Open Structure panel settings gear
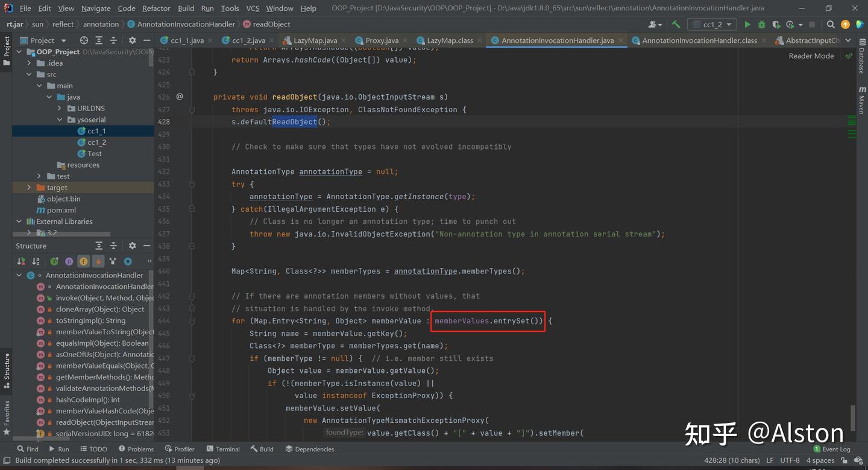The height and width of the screenshot is (470, 868). click(132, 246)
